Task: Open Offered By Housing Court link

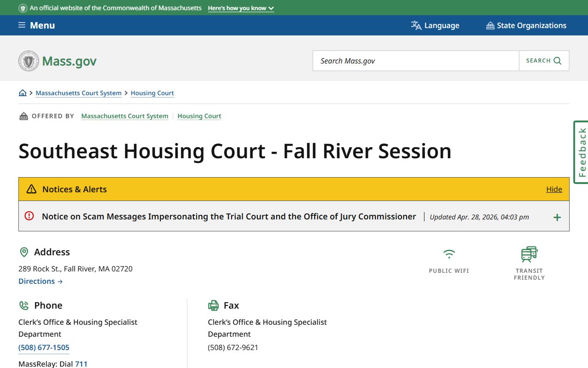Action: (x=199, y=116)
